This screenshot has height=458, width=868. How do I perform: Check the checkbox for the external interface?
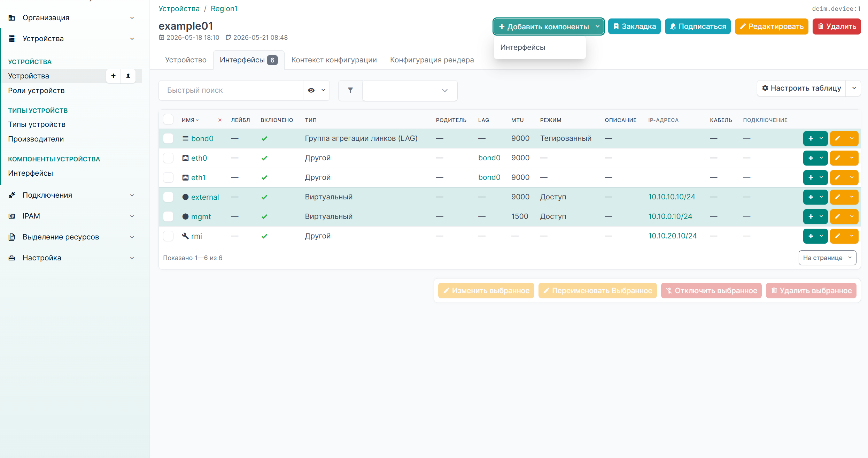168,197
